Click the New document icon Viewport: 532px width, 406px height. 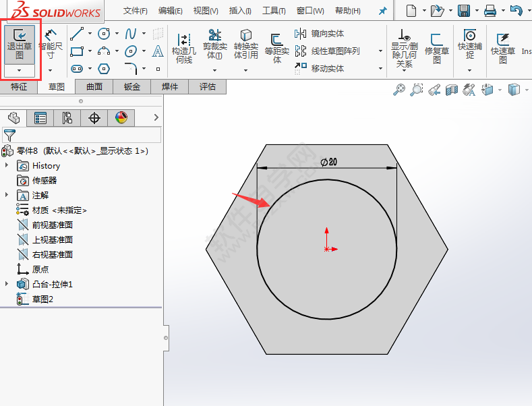click(x=411, y=11)
